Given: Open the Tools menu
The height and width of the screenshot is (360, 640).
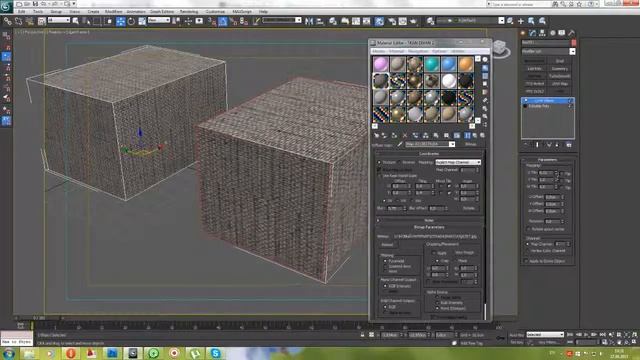Looking at the screenshot, I should coord(38,11).
